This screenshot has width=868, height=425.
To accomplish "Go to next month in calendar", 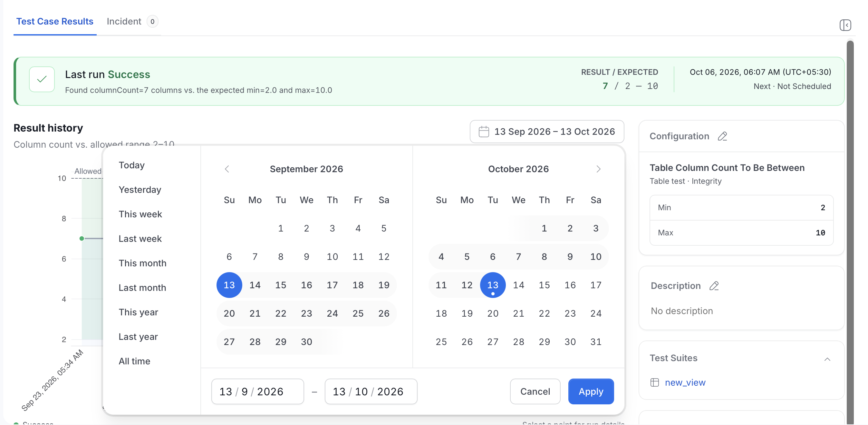I will click(598, 169).
